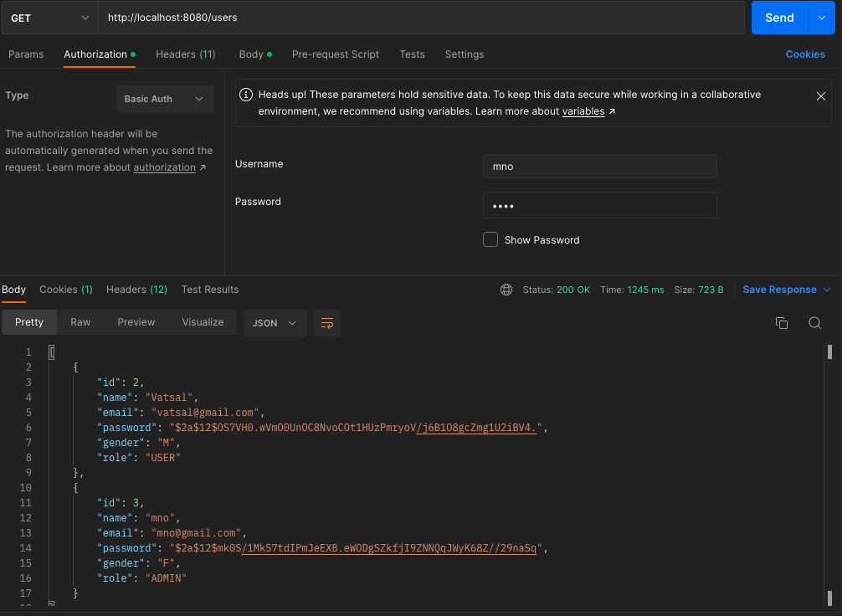The height and width of the screenshot is (616, 842).
Task: Click the globe proxy icon beside Status
Action: (506, 289)
